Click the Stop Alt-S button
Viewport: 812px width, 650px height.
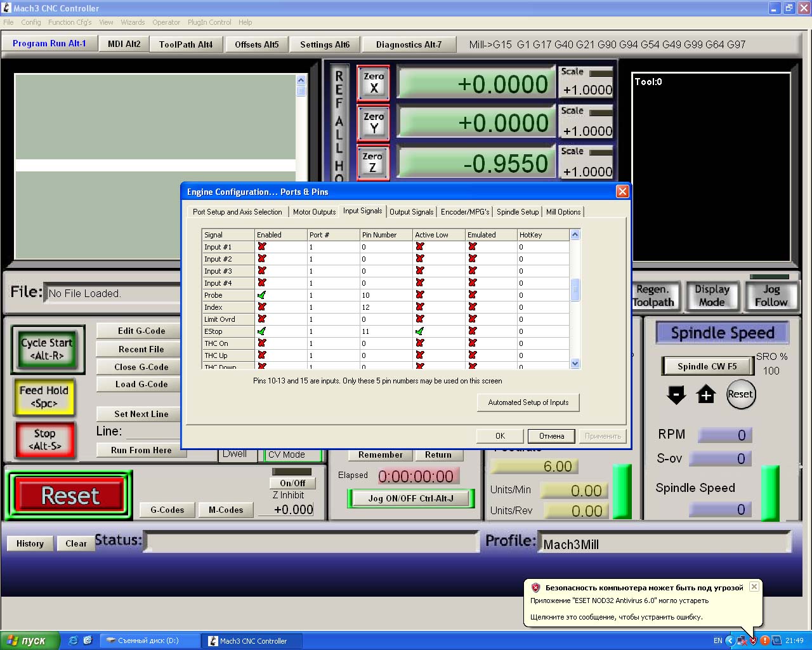click(x=44, y=439)
